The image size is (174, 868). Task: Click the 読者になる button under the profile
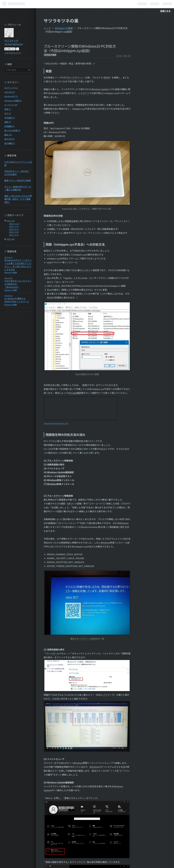point(10,49)
